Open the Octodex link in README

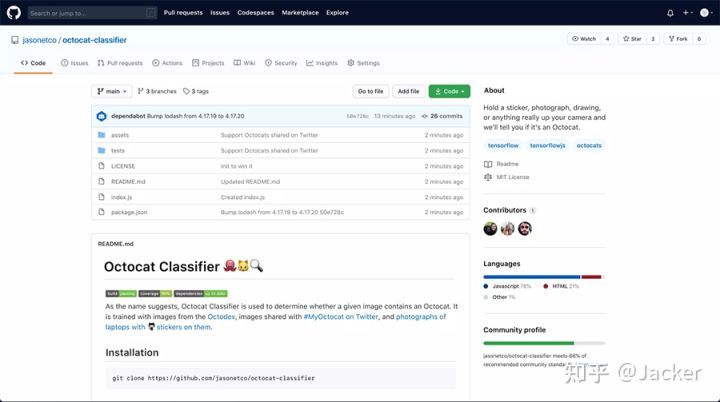(221, 317)
